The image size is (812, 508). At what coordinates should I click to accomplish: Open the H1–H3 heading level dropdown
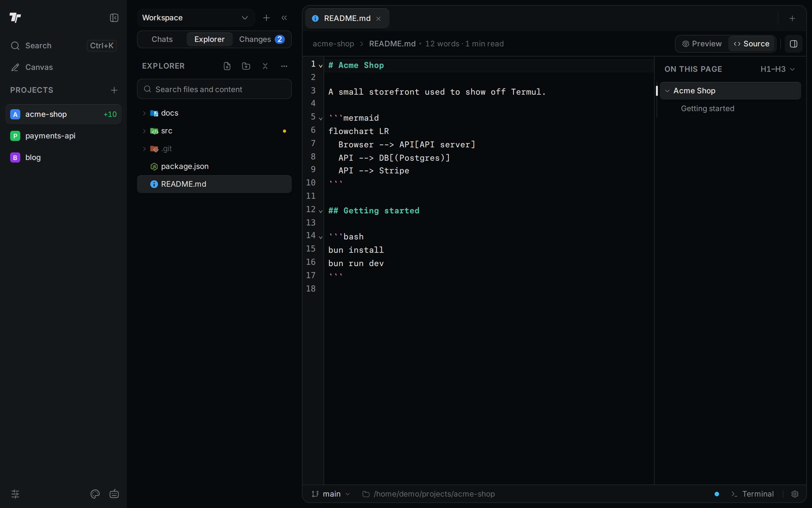click(777, 69)
